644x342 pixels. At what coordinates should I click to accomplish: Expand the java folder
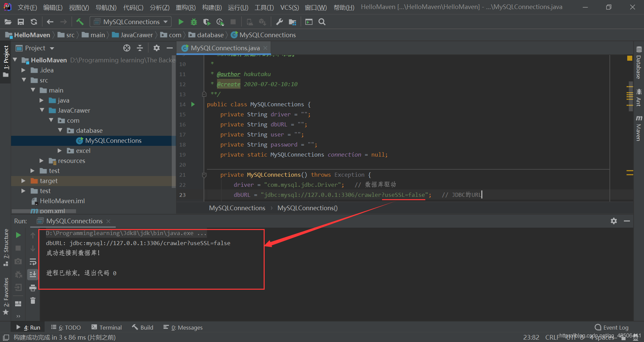pyautogui.click(x=41, y=100)
